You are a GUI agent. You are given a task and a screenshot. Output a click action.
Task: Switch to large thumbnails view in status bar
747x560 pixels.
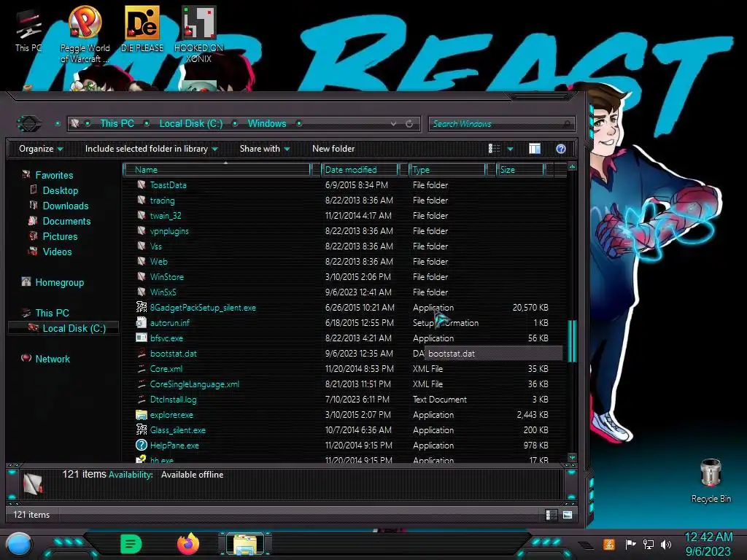point(568,515)
